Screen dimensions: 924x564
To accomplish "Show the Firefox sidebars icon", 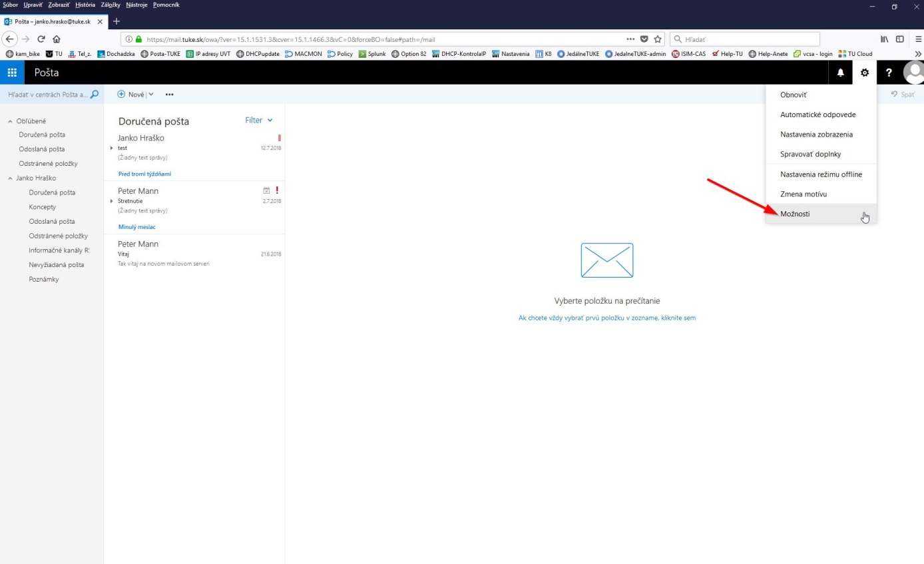I will [900, 39].
